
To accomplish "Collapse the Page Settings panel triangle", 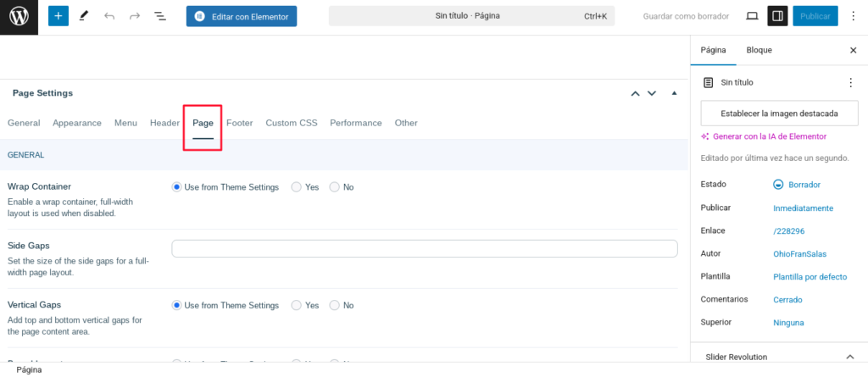I will [x=674, y=93].
